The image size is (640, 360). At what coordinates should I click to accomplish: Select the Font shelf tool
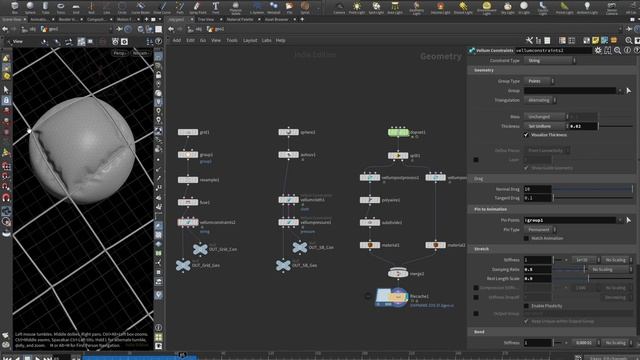click(x=216, y=7)
